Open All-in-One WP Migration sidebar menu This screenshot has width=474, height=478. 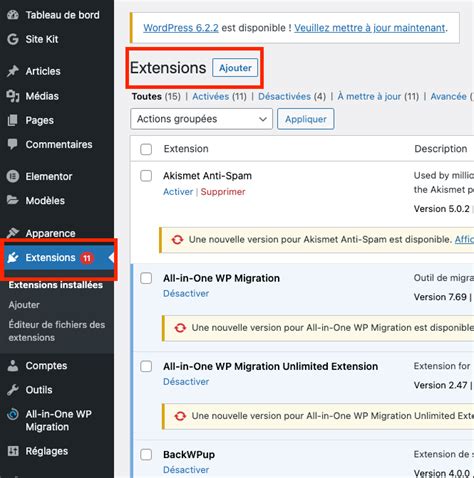tap(58, 420)
